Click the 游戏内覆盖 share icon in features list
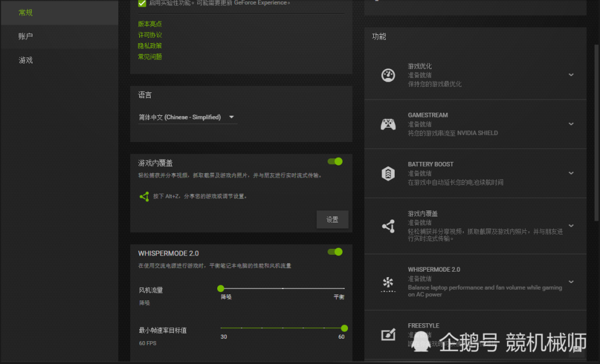 coord(388,226)
